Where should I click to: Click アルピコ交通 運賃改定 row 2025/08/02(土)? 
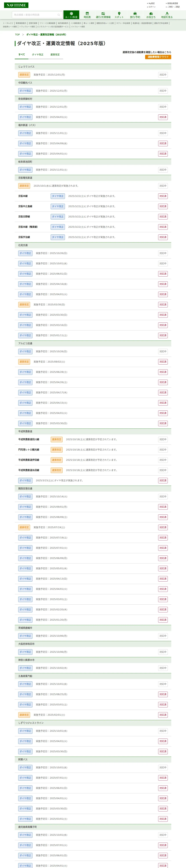93,362
